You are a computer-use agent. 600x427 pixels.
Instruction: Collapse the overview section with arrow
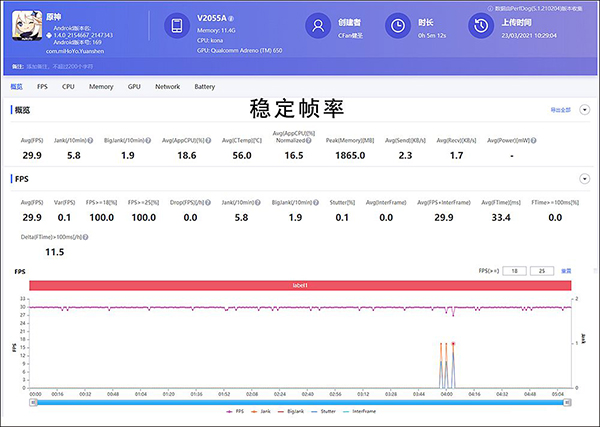point(584,109)
